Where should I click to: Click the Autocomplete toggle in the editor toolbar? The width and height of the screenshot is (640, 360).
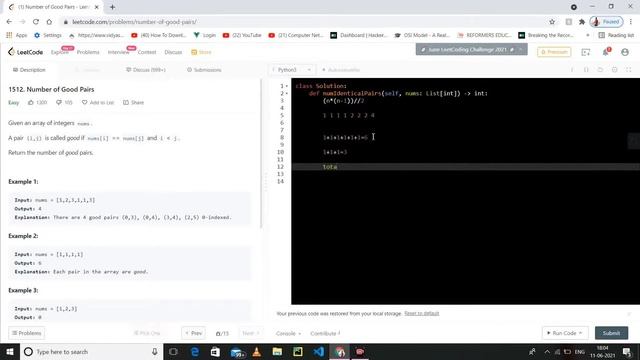[341, 70]
